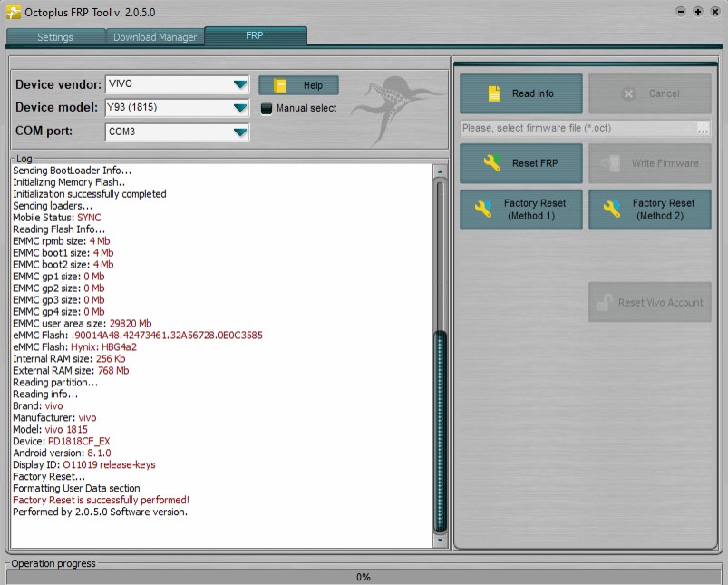Image resolution: width=728 pixels, height=585 pixels.
Task: Click the eMMC Flash hex ID line
Action: click(x=138, y=335)
